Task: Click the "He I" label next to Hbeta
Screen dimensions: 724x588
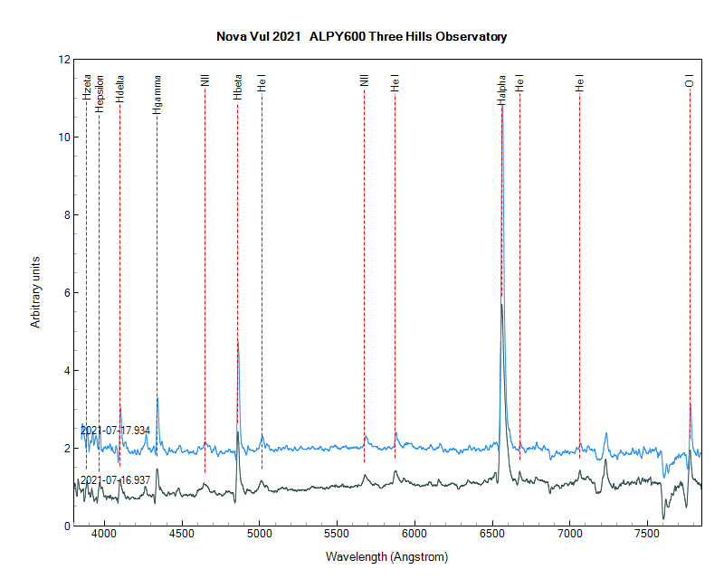Action: pyautogui.click(x=262, y=83)
